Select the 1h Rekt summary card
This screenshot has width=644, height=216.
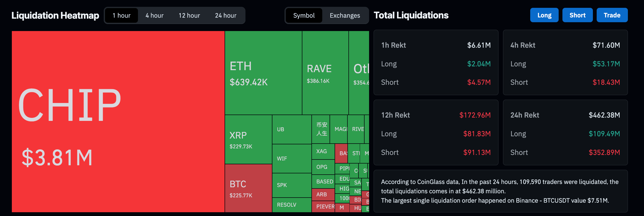pyautogui.click(x=436, y=63)
